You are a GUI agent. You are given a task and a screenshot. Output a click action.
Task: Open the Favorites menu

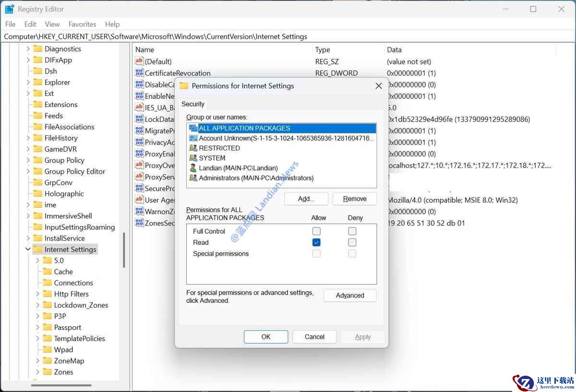(82, 24)
